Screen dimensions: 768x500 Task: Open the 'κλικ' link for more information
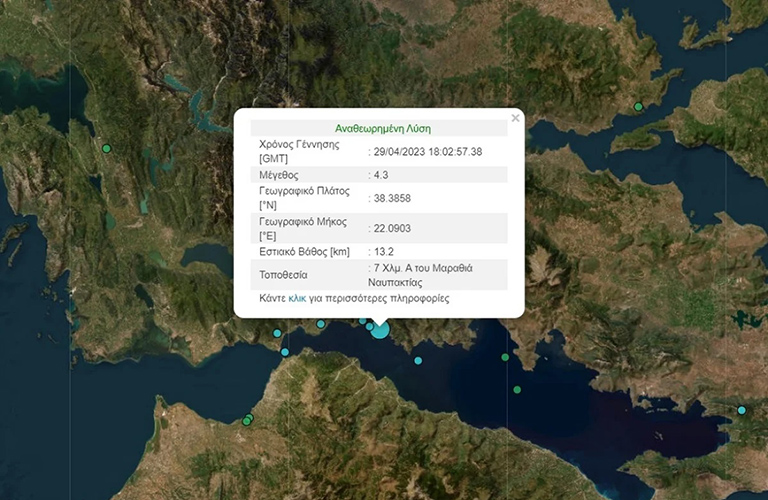pyautogui.click(x=297, y=298)
